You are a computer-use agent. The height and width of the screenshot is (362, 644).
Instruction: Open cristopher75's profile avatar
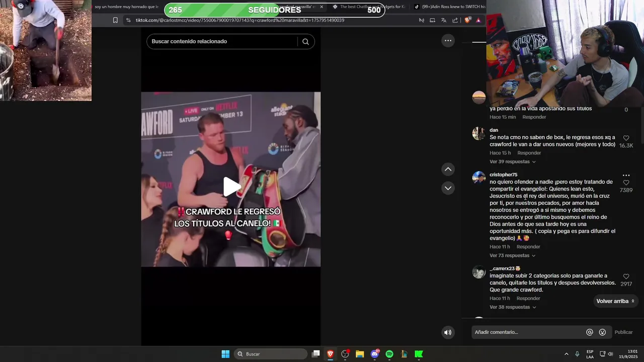tap(478, 177)
